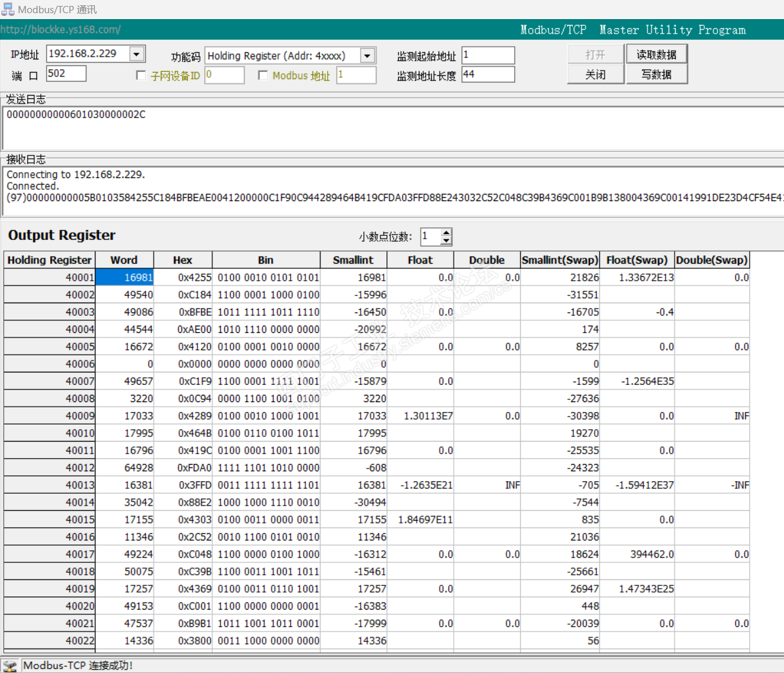Open the blockke.ys168.com link
The width and height of the screenshot is (784, 673).
click(x=61, y=30)
